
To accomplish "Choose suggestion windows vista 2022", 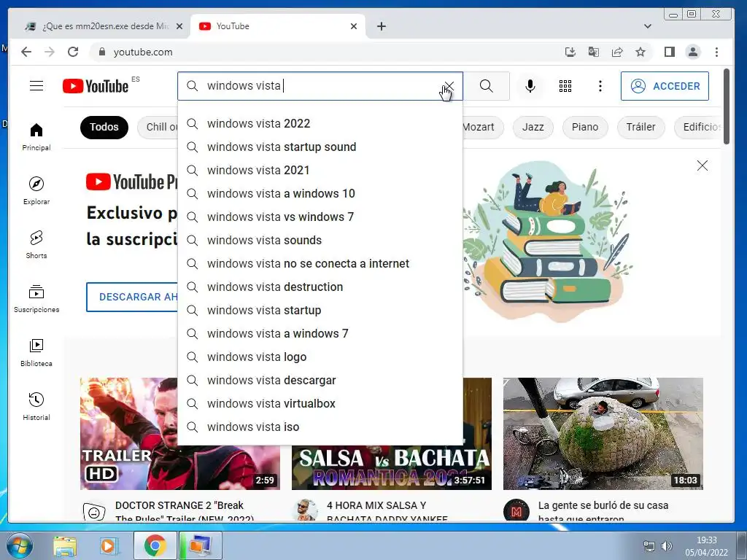I will coord(320,124).
